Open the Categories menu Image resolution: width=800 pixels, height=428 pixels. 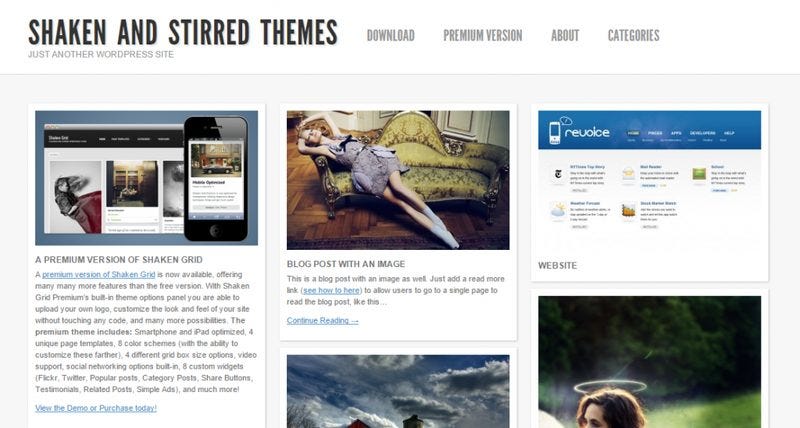coord(633,35)
